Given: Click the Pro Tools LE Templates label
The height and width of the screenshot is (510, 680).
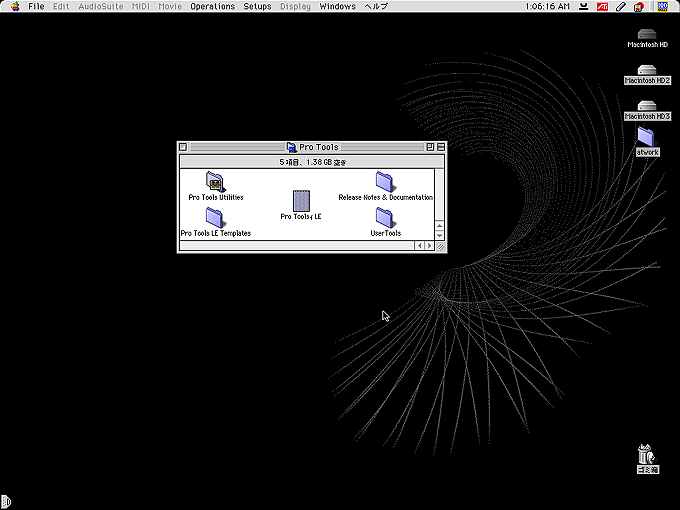Looking at the screenshot, I should tap(216, 233).
